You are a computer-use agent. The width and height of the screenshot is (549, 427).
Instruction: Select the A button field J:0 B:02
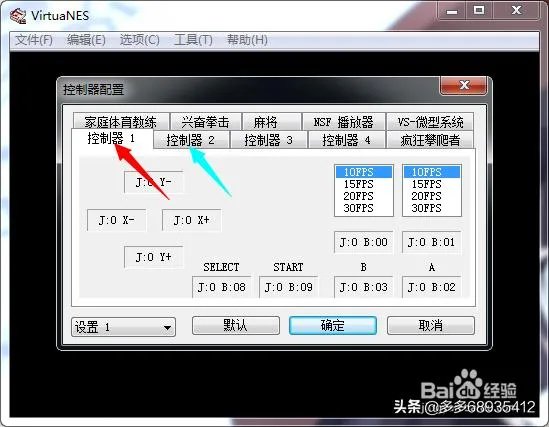coord(431,287)
